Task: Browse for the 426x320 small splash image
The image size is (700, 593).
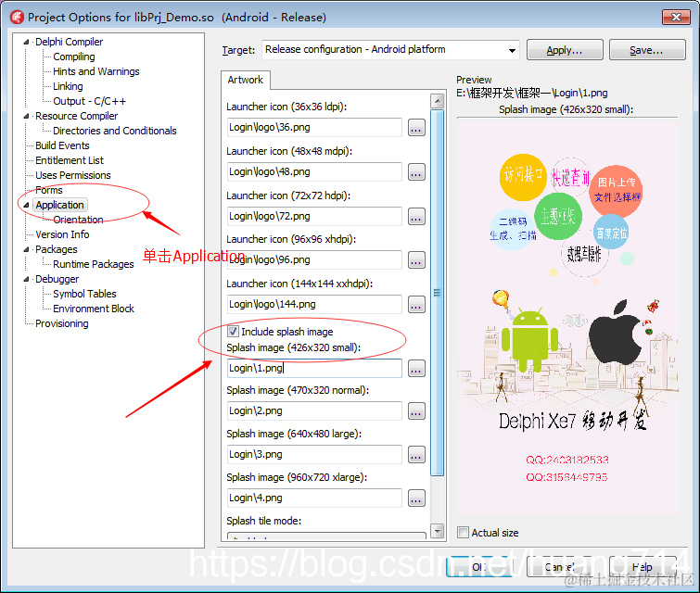Action: click(x=416, y=369)
